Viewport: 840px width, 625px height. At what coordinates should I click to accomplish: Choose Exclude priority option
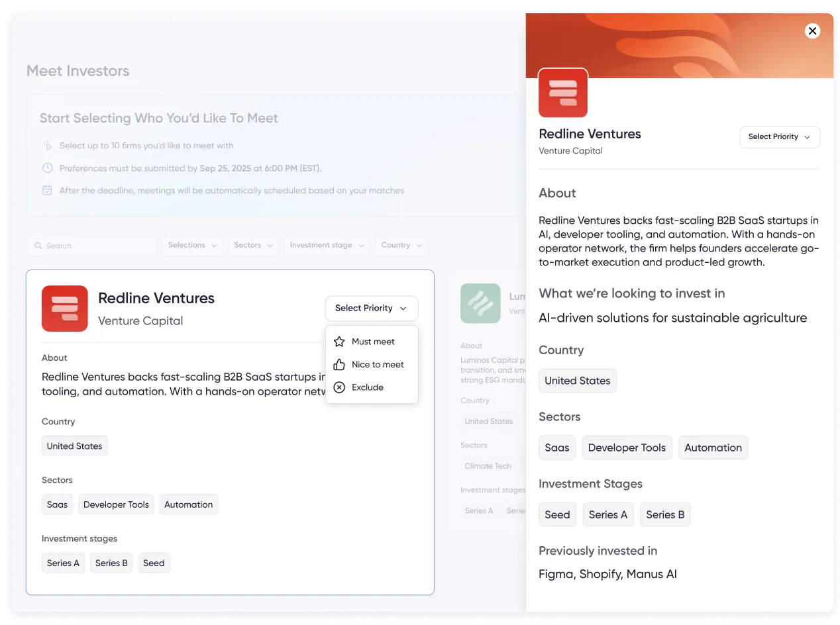tap(372, 387)
